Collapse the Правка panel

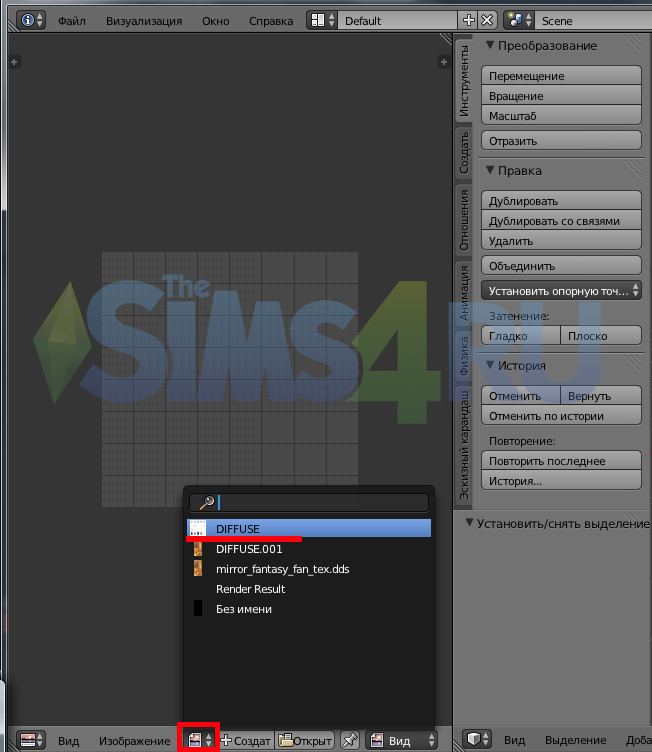tap(490, 171)
